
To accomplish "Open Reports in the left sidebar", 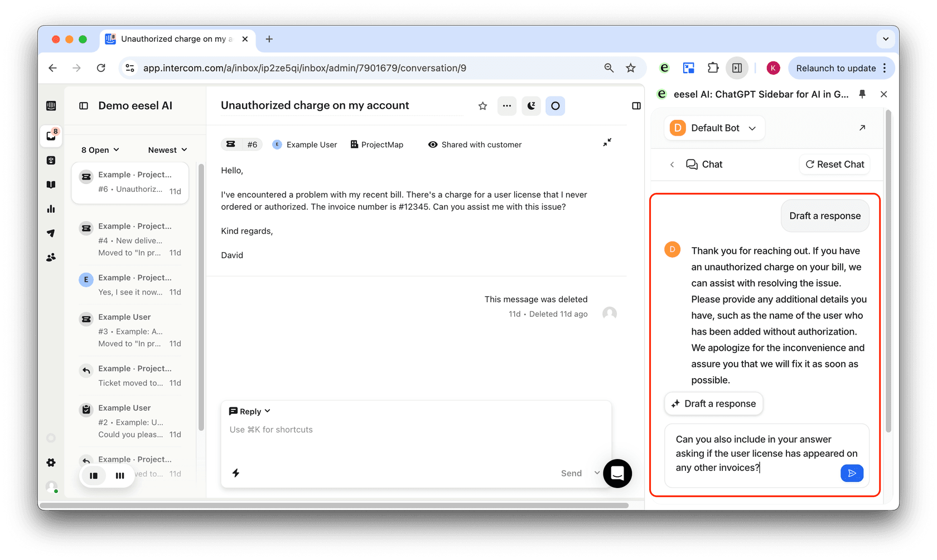I will [x=51, y=209].
